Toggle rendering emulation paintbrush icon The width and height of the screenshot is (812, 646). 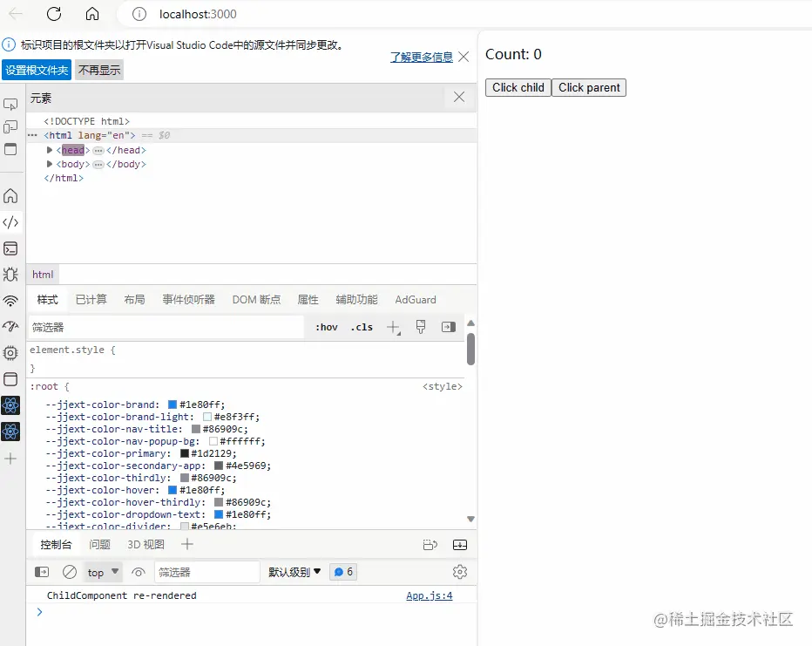tap(421, 327)
